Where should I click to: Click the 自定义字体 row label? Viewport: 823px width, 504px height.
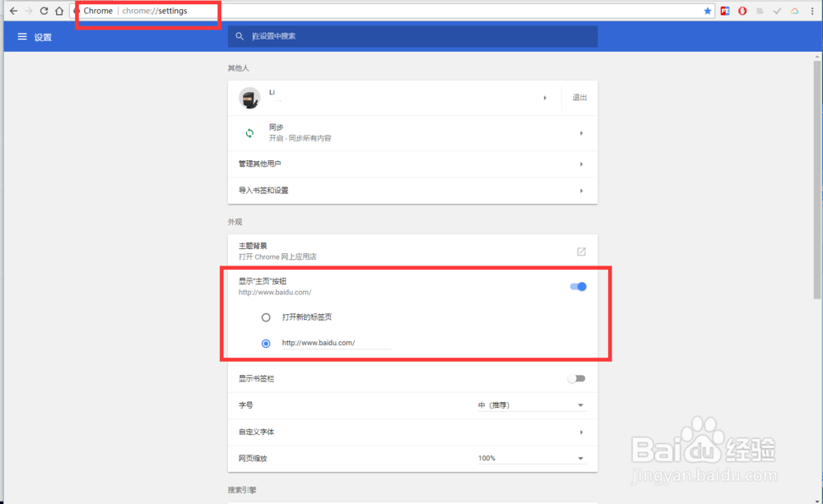[x=256, y=432]
